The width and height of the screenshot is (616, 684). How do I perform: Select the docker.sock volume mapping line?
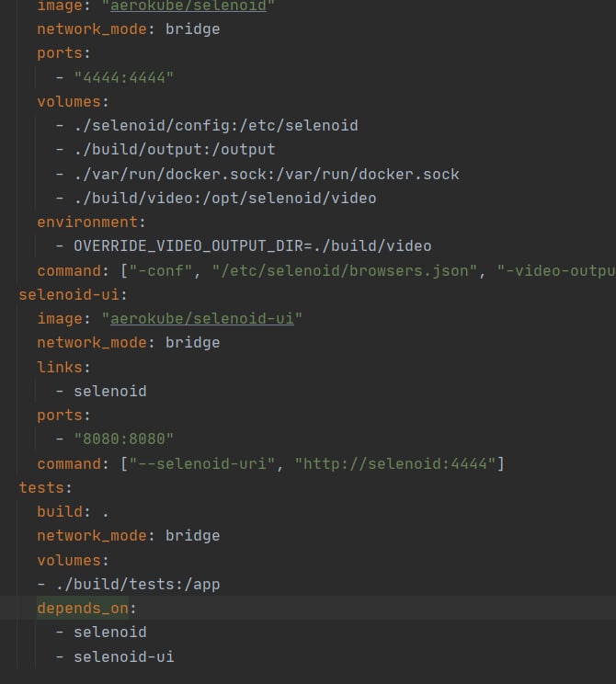267,174
